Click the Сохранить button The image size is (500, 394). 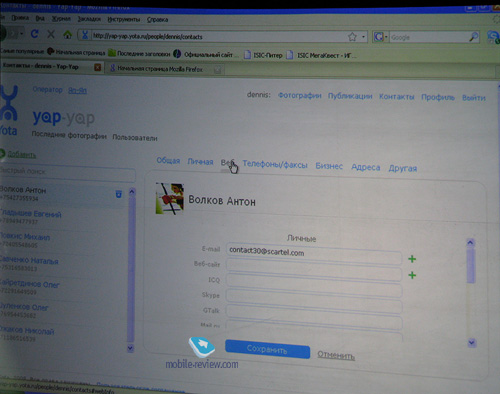[x=267, y=349]
